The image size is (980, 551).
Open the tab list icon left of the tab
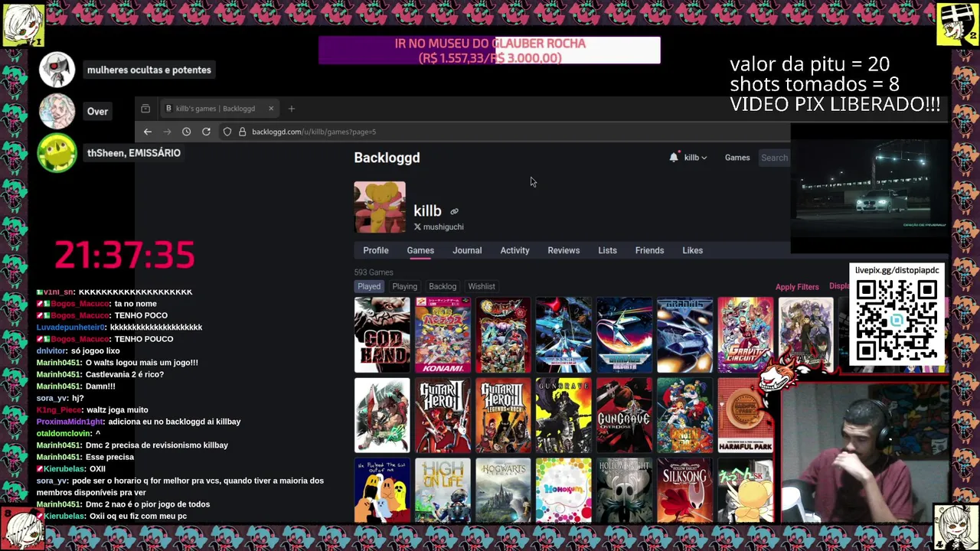point(145,109)
